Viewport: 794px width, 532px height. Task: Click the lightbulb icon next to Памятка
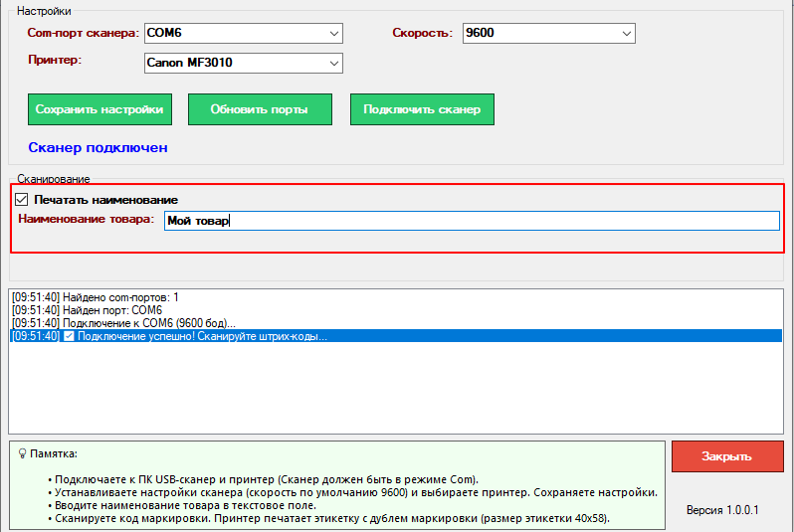coord(22,453)
